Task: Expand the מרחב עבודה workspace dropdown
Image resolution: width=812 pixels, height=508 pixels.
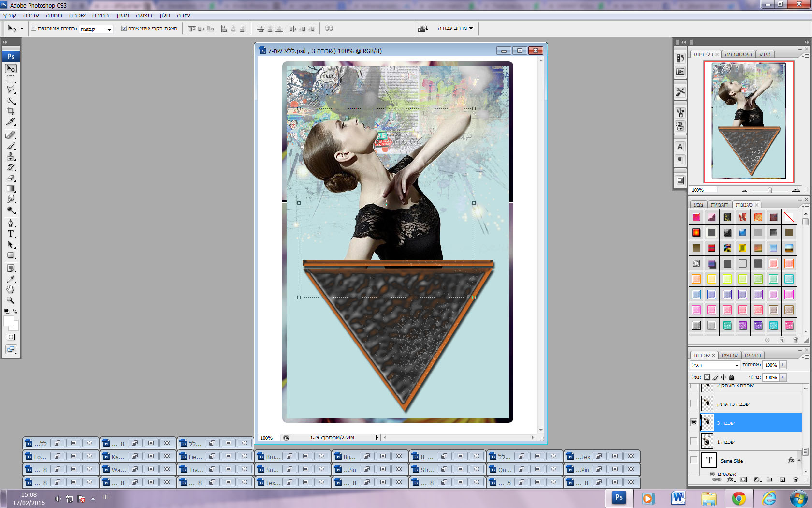Action: pyautogui.click(x=455, y=28)
